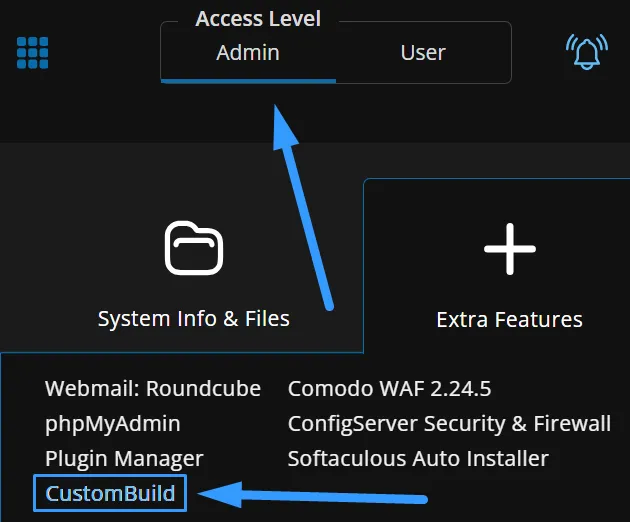Open the Extra Features label
Viewport: 630px width, 522px height.
pos(509,320)
